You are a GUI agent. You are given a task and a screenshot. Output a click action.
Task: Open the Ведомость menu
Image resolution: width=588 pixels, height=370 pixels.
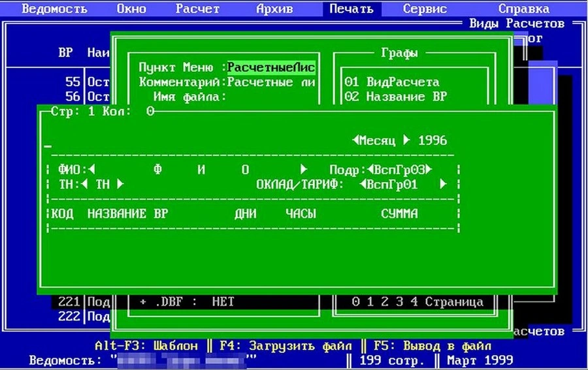(x=54, y=8)
